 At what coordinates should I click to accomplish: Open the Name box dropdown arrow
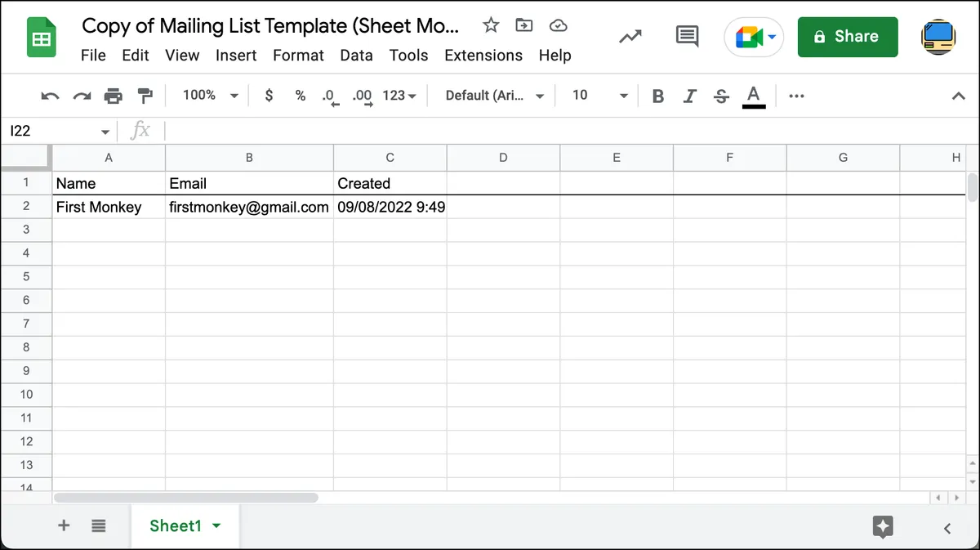[105, 132]
